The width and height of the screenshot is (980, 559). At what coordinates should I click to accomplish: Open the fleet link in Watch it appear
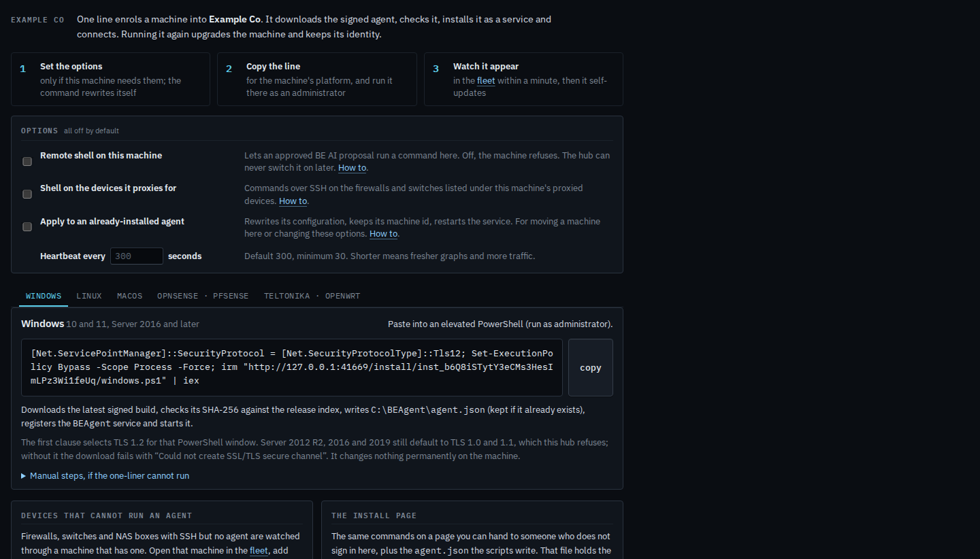point(486,80)
